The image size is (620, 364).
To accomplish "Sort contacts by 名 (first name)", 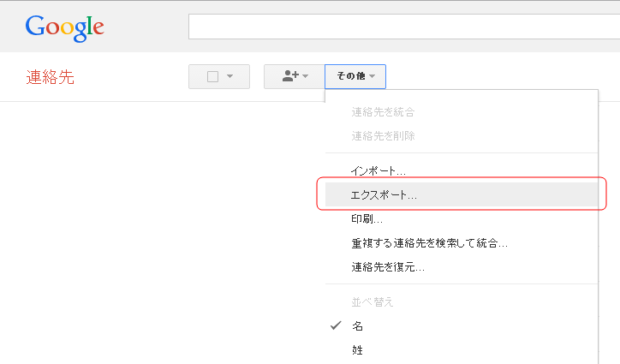I will [x=462, y=326].
